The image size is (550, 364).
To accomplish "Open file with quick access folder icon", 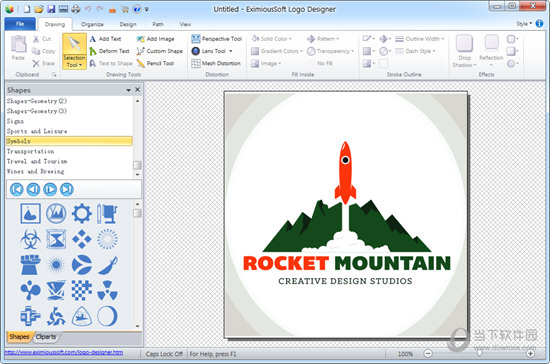I will (39, 9).
